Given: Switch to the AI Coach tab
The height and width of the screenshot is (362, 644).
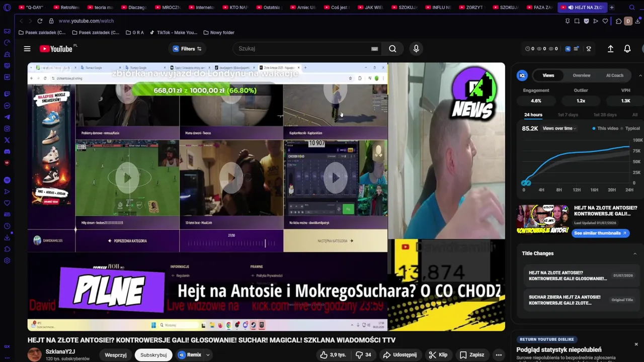Looking at the screenshot, I should 614,75.
